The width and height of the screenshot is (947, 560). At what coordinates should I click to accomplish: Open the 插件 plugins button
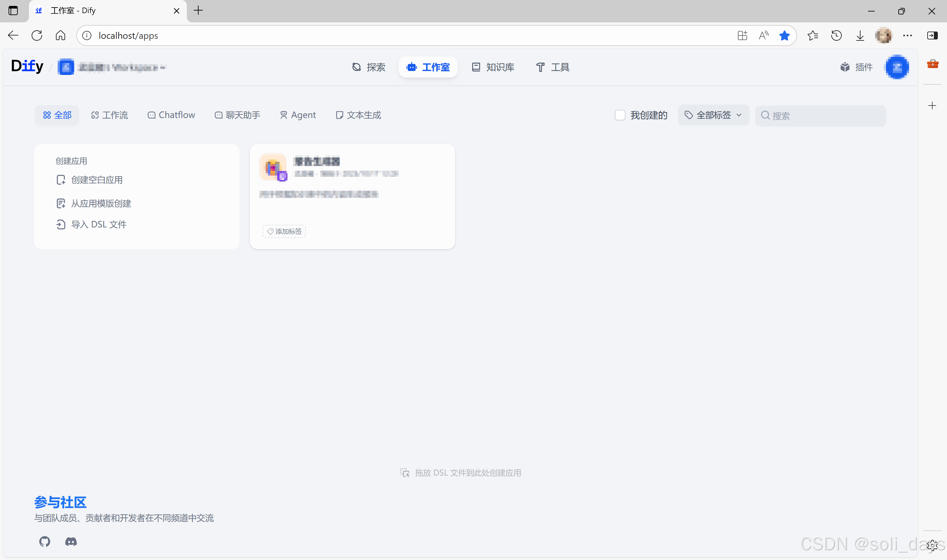click(x=856, y=67)
